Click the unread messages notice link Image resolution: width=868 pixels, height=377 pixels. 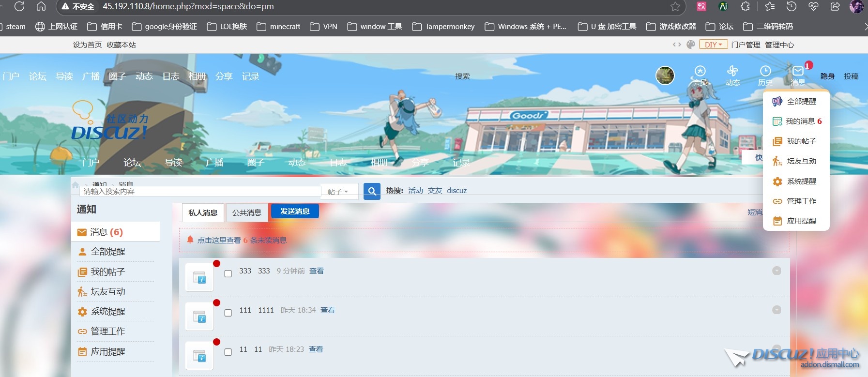point(242,240)
